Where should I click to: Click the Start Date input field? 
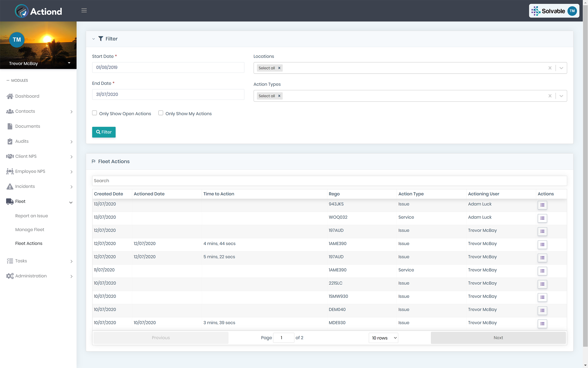[168, 67]
